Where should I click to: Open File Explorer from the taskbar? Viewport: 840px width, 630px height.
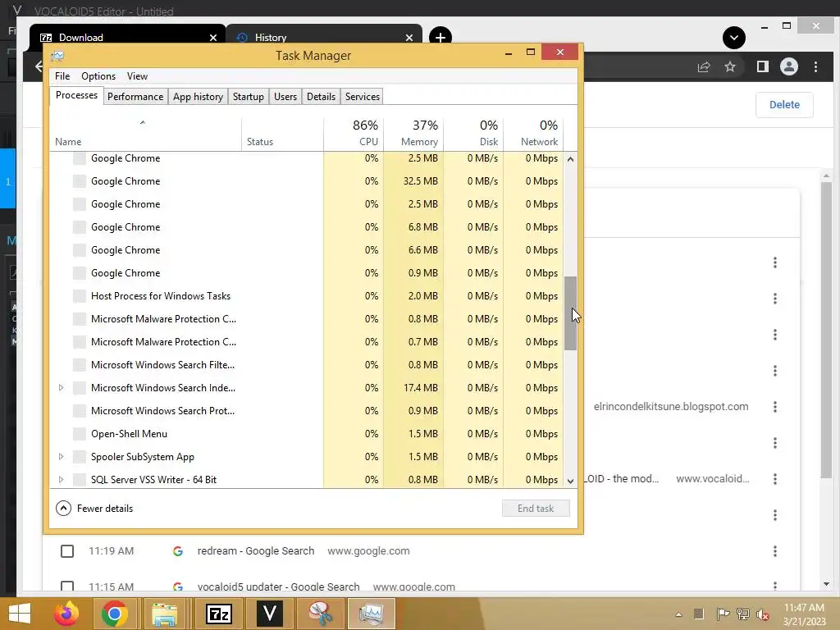pos(164,614)
